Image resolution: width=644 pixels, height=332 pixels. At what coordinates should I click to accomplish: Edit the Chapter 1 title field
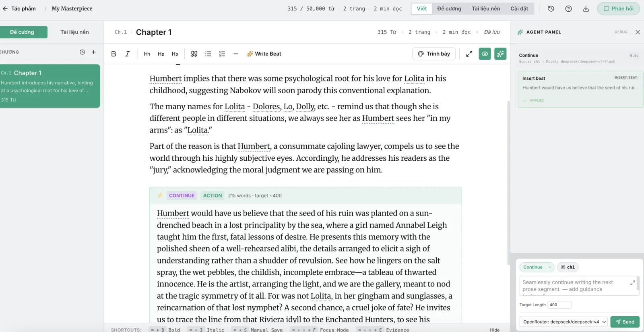point(154,32)
